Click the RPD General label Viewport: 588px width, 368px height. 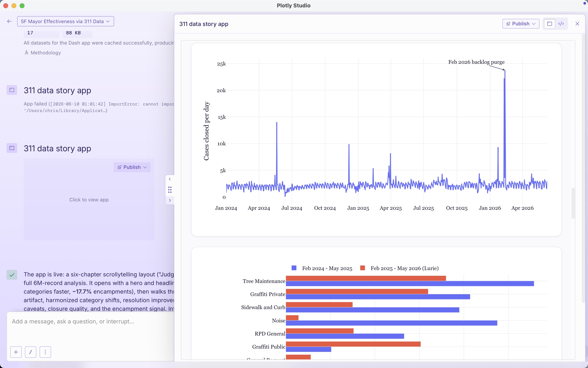coord(270,334)
